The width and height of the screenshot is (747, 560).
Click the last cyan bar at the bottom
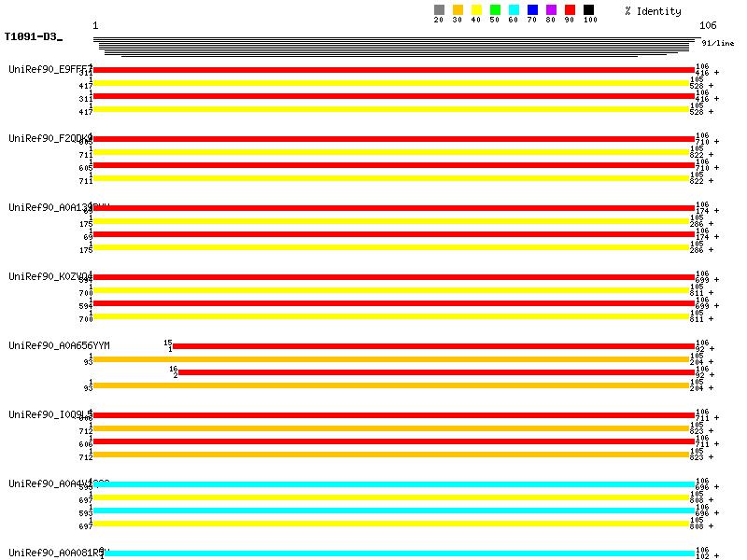click(x=393, y=553)
